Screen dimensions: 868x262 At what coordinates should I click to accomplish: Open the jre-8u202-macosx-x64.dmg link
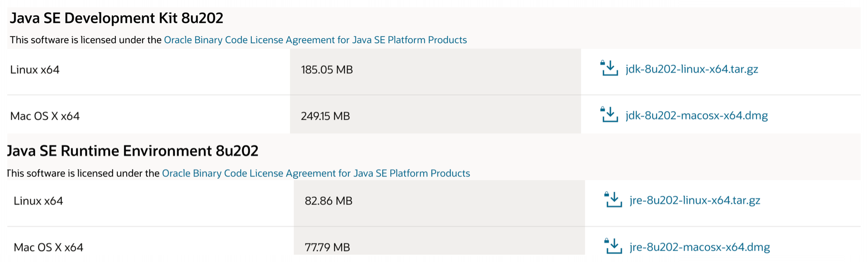point(699,247)
